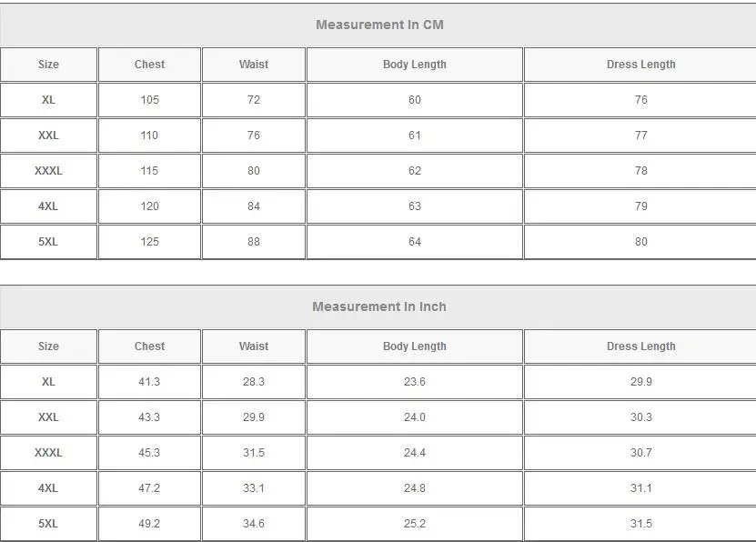Select the chest value 105

149,100
